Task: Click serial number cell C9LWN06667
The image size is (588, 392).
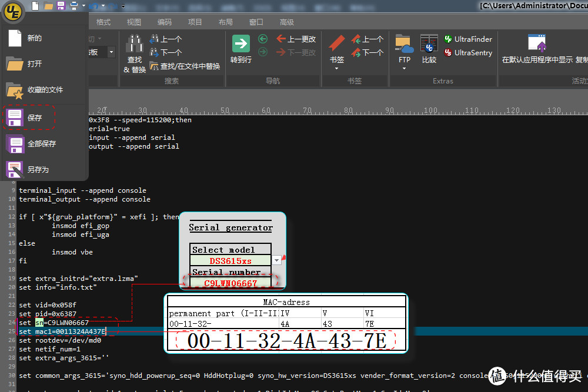Action: click(x=230, y=283)
